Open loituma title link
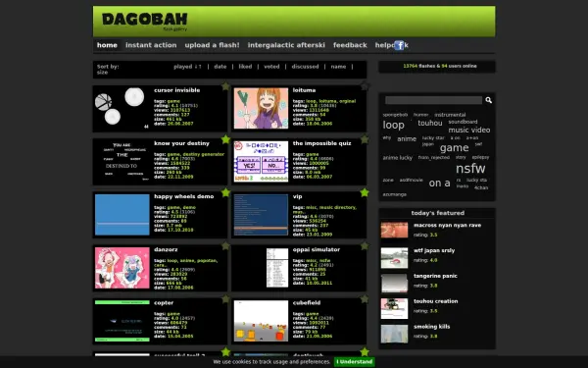The image size is (588, 368). coord(304,90)
